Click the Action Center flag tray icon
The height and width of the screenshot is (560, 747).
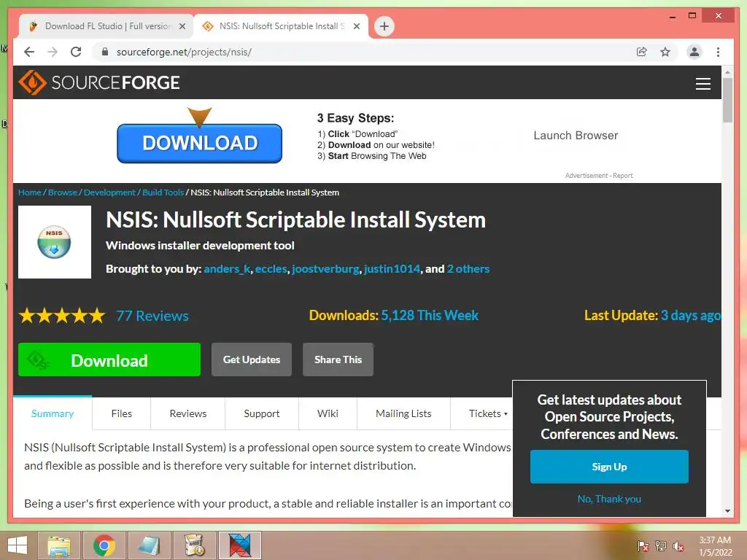643,546
